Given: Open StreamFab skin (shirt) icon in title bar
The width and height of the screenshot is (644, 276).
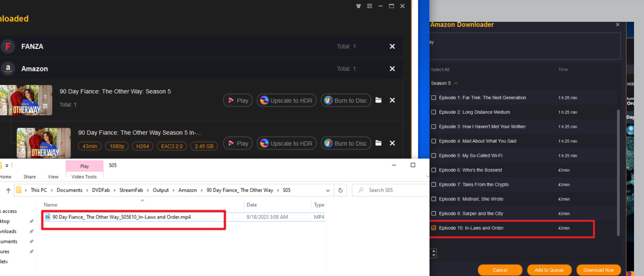Looking at the screenshot, I should click(359, 6).
